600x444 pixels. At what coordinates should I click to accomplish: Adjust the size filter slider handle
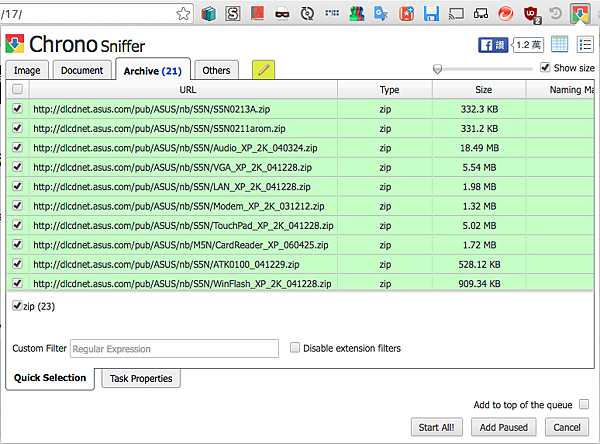click(x=437, y=69)
